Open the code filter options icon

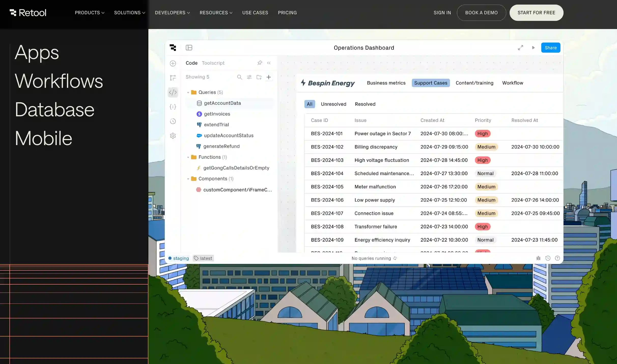[249, 77]
